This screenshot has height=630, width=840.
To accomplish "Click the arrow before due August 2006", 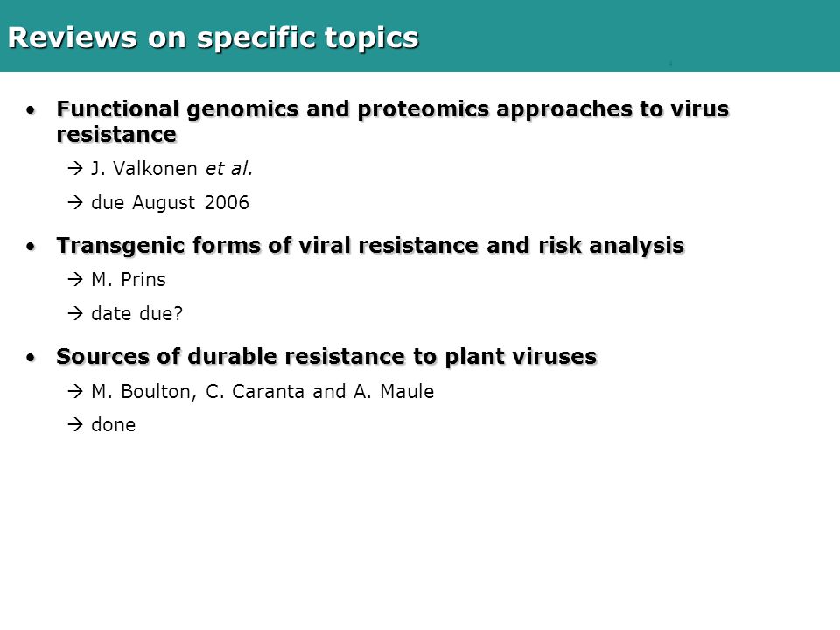I will pos(75,202).
